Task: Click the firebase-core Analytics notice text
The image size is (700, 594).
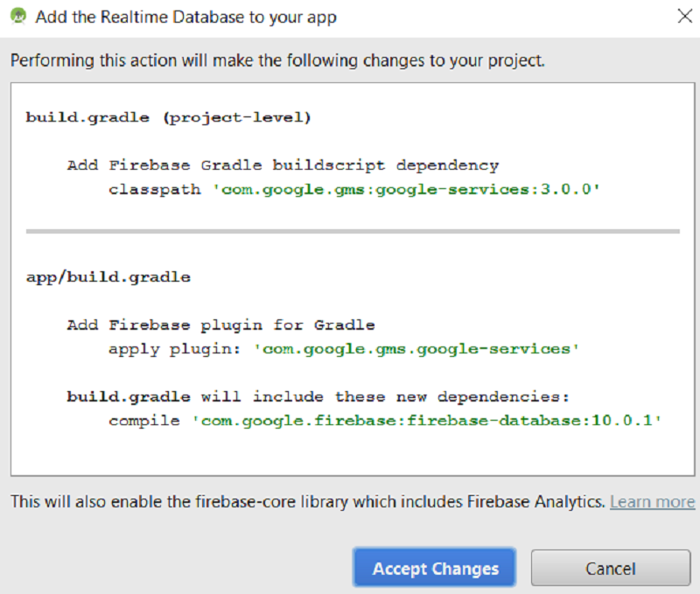Action: point(308,501)
